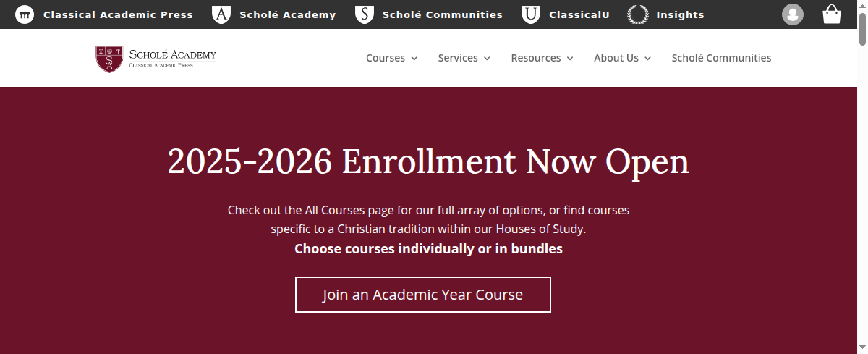Expand the Courses dropdown menu

point(391,58)
